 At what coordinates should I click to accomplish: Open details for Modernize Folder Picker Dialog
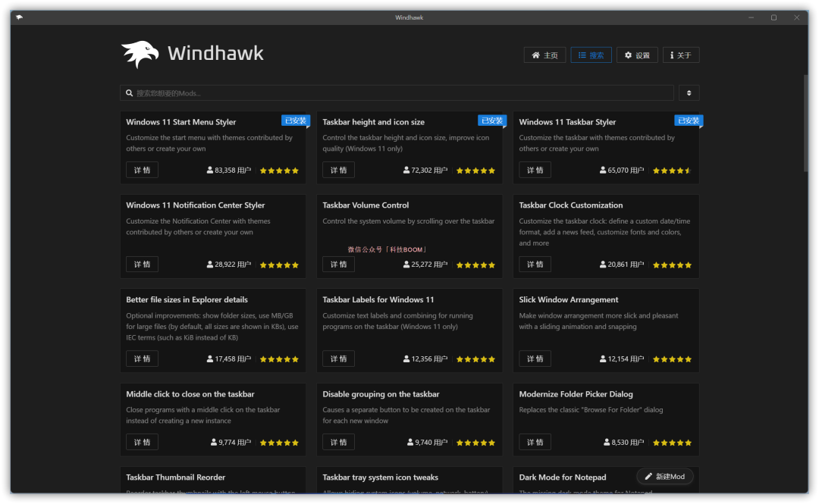[x=535, y=443]
